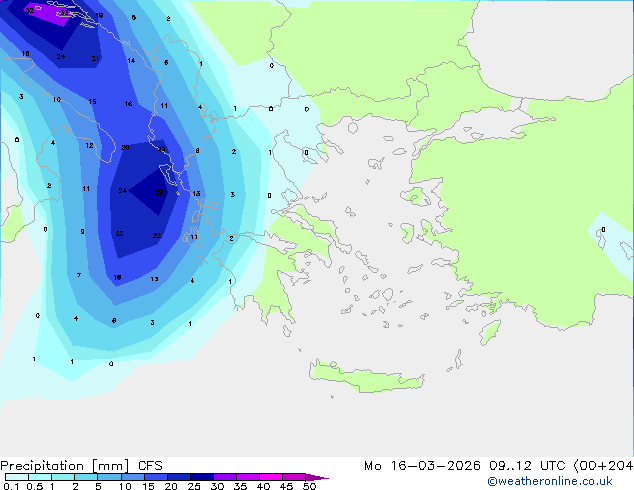Click the '50' legend scale label
The image size is (634, 490).
pyautogui.click(x=309, y=486)
